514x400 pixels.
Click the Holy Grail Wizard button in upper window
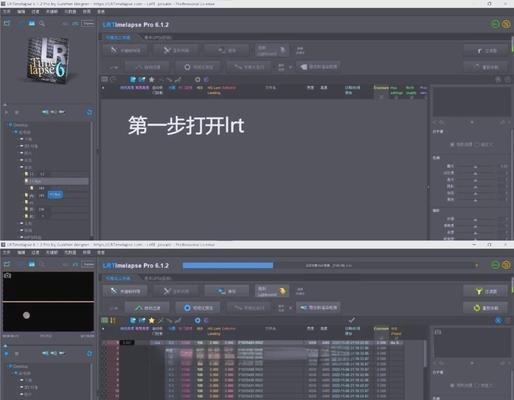pyautogui.click(x=177, y=51)
